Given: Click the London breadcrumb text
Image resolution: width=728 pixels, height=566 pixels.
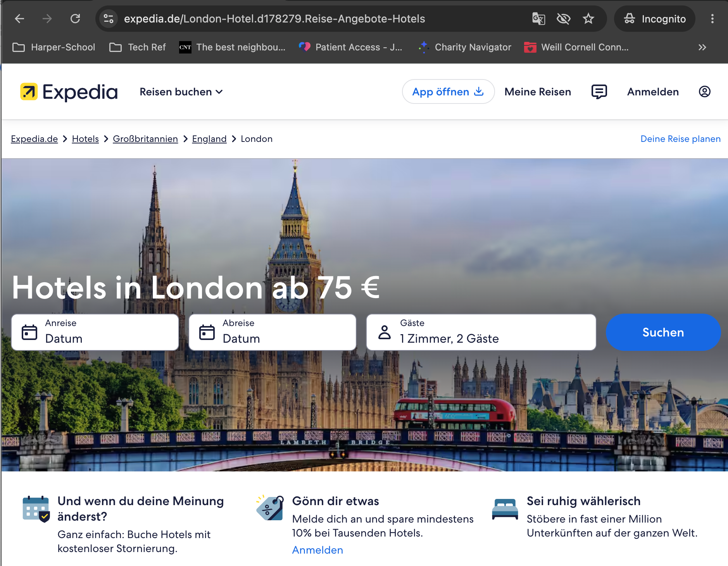Looking at the screenshot, I should pos(257,139).
